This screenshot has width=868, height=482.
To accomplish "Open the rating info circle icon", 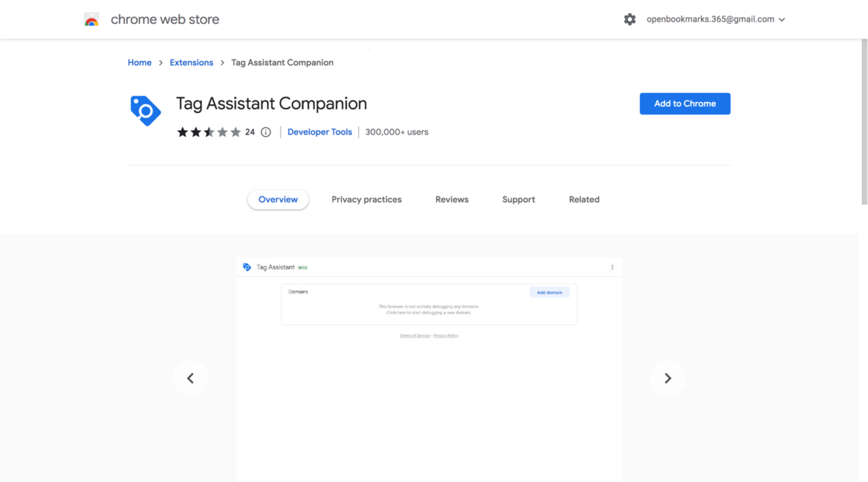I will pyautogui.click(x=266, y=132).
